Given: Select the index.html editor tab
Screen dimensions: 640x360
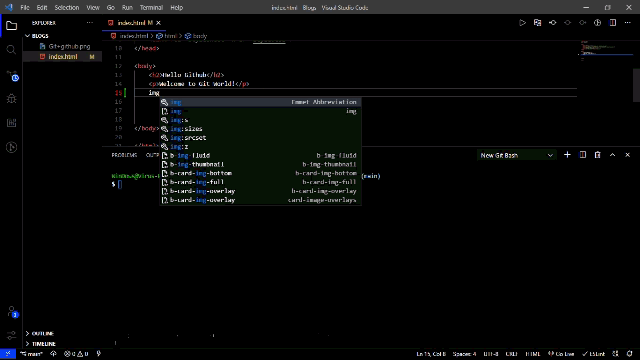Looking at the screenshot, I should (134, 23).
